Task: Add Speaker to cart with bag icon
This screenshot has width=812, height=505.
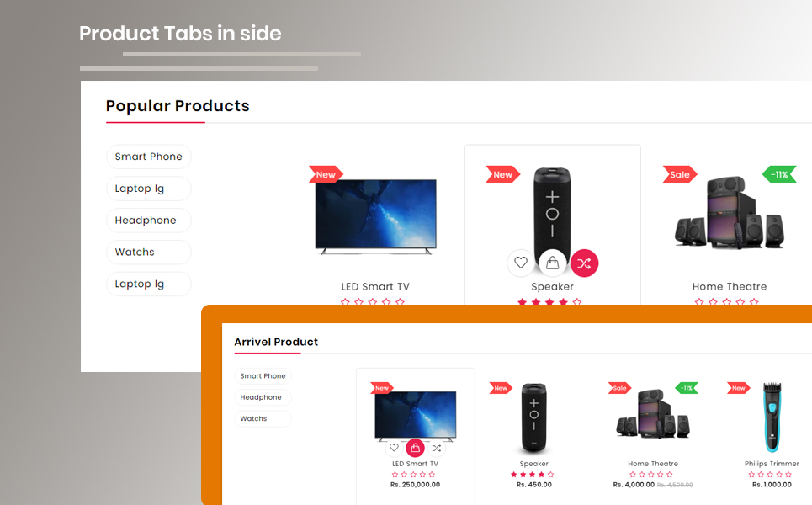Action: tap(553, 263)
